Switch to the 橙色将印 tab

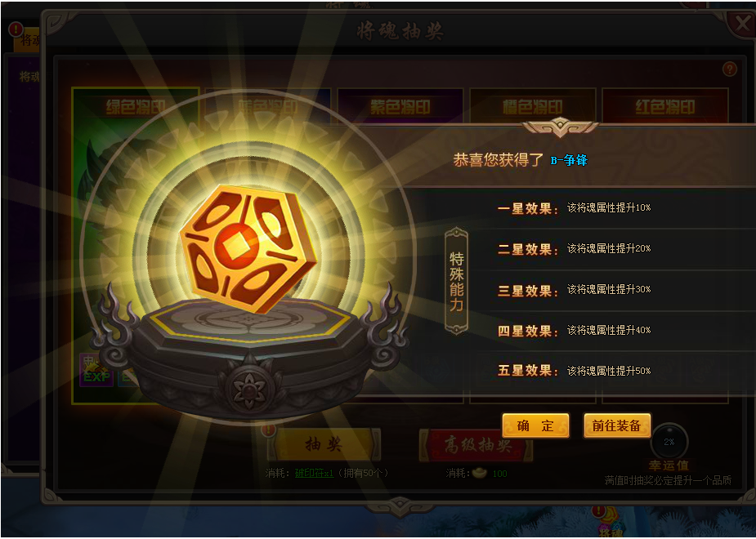533,106
